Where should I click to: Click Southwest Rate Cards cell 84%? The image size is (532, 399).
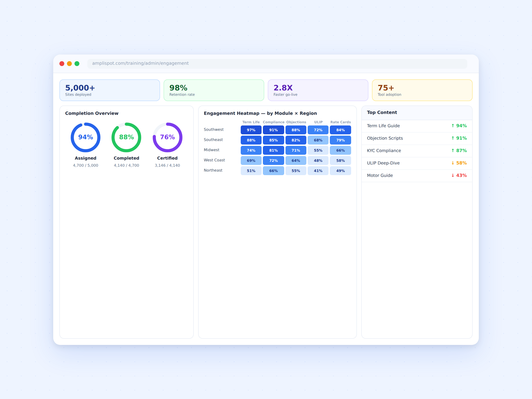tap(340, 130)
